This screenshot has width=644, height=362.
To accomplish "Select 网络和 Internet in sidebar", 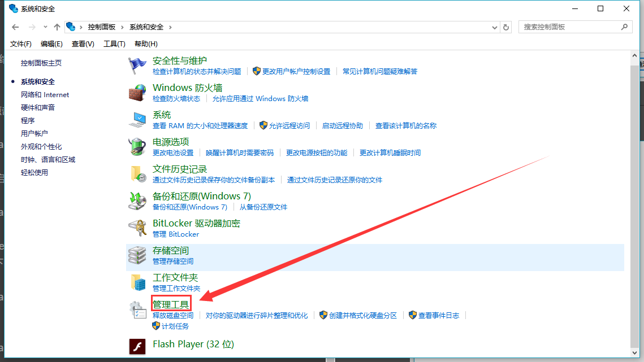I will click(x=45, y=95).
